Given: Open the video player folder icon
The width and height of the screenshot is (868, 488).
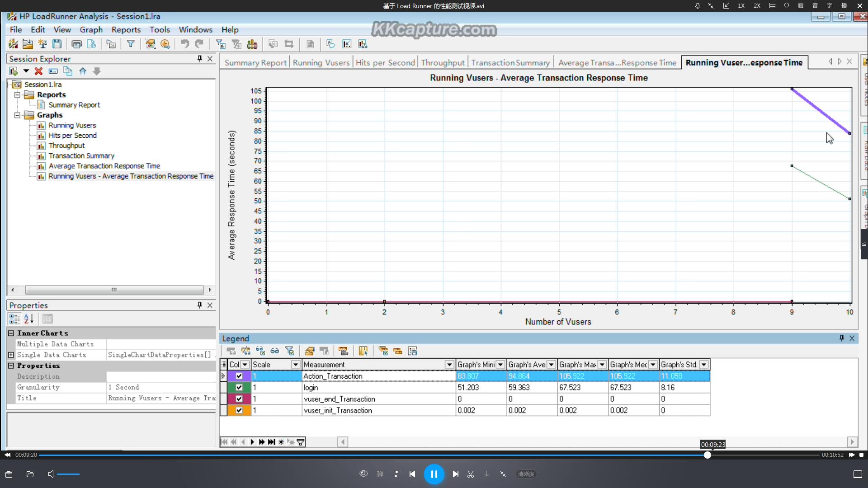Looking at the screenshot, I should click(x=30, y=474).
